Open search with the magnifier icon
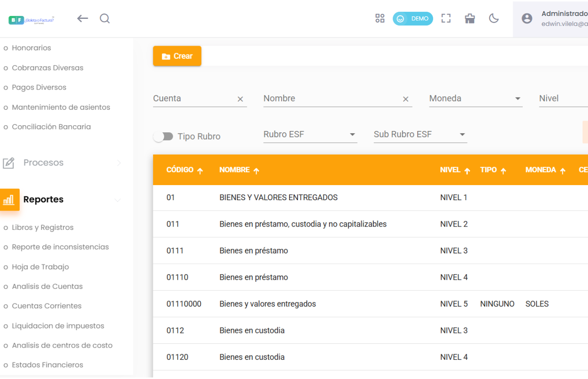The height and width of the screenshot is (379, 588). (x=105, y=18)
